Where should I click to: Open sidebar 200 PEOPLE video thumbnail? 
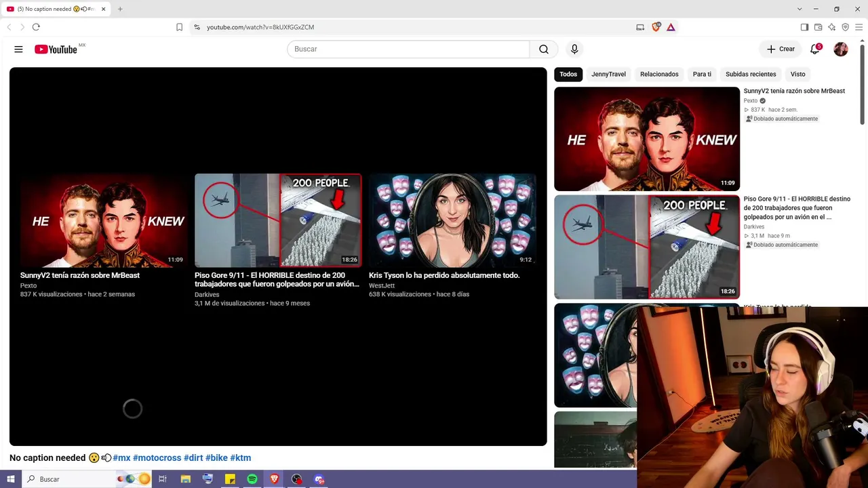click(647, 247)
